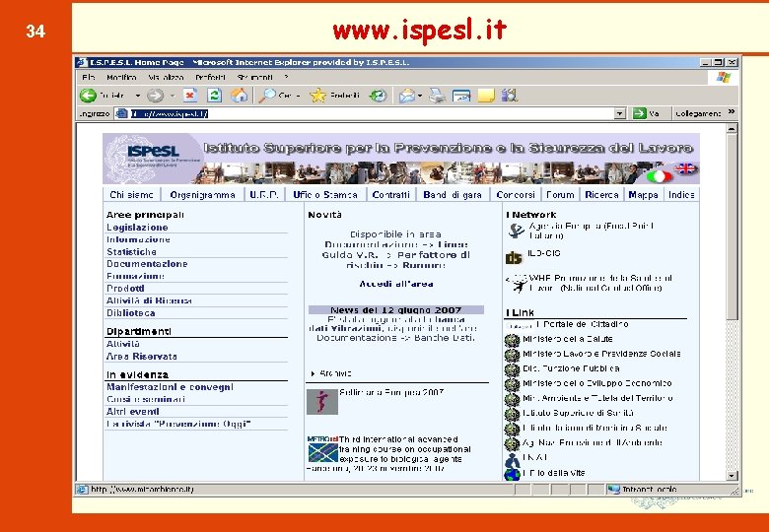The width and height of the screenshot is (769, 532).
Task: Click the yellow note toolbar icon
Action: [486, 96]
